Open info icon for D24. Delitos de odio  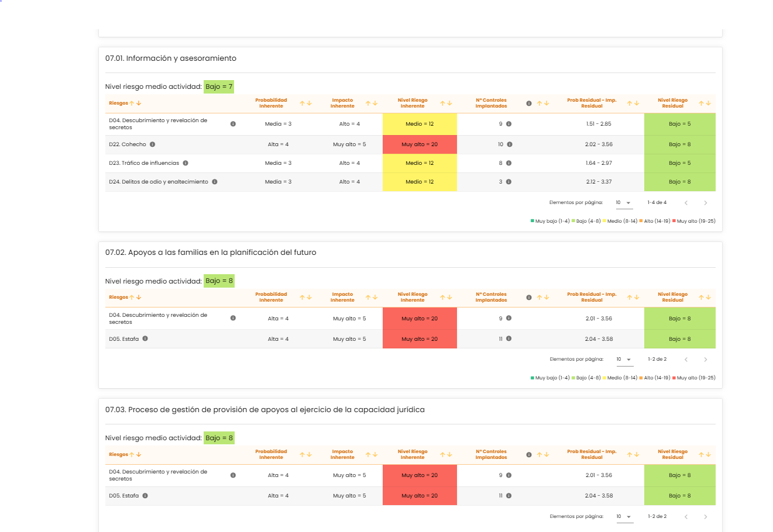click(215, 182)
